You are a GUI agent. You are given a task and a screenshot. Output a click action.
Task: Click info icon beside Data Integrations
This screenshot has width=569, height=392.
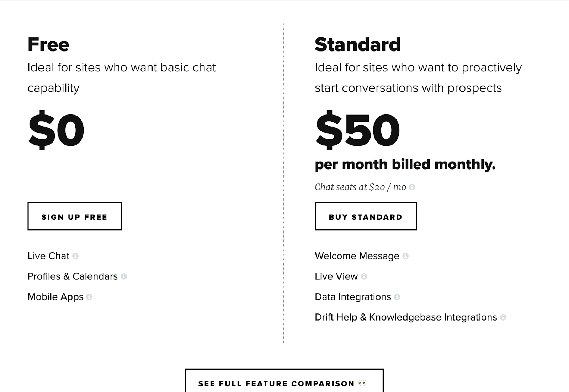[397, 297]
